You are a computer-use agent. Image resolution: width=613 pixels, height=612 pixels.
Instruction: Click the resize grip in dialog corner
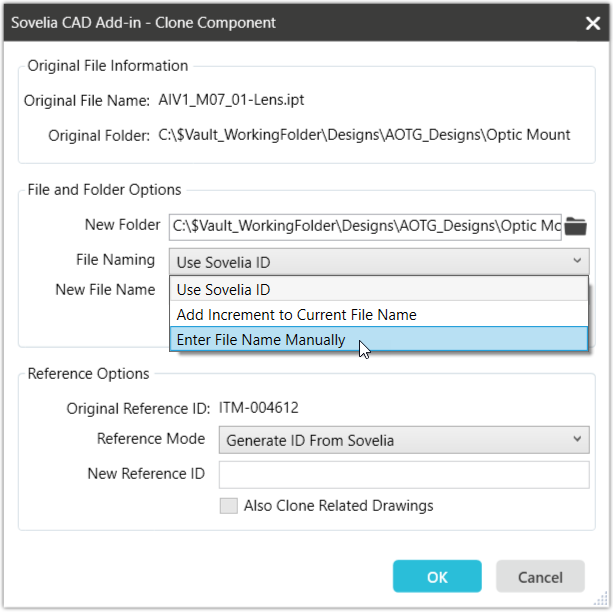[601, 599]
